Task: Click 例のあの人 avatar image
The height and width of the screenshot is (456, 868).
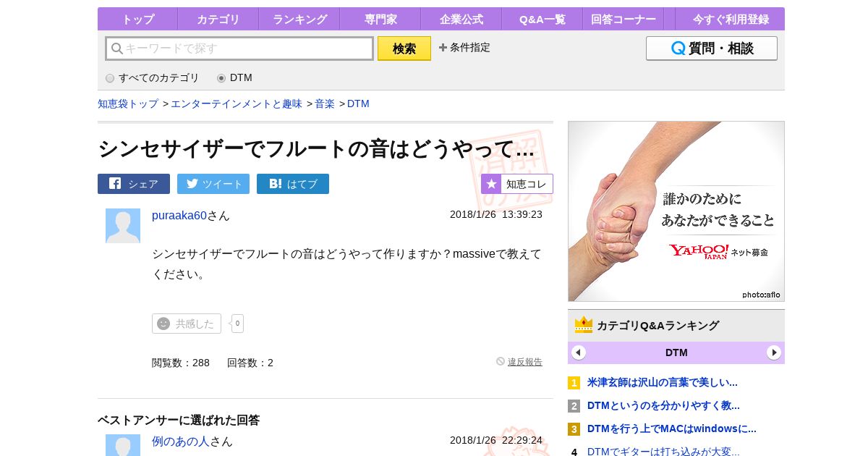Action: click(x=123, y=445)
